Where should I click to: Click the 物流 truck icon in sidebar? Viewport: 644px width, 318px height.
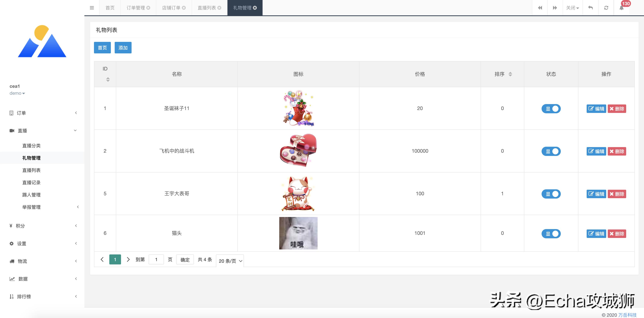(12, 261)
